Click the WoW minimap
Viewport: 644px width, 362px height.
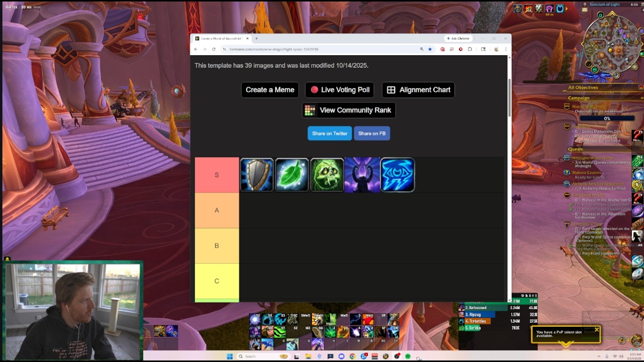612,44
